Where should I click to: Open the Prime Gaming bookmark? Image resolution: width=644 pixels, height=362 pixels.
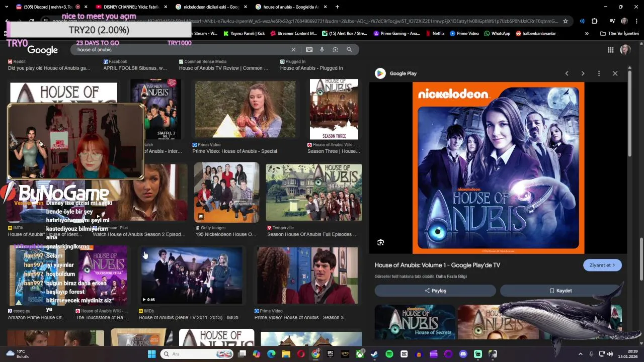(x=397, y=34)
